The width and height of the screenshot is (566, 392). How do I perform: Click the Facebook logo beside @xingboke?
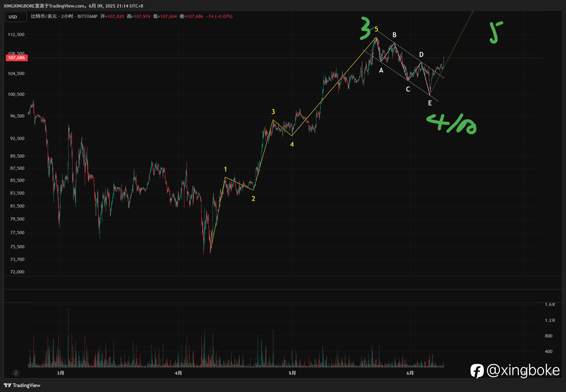[x=477, y=371]
